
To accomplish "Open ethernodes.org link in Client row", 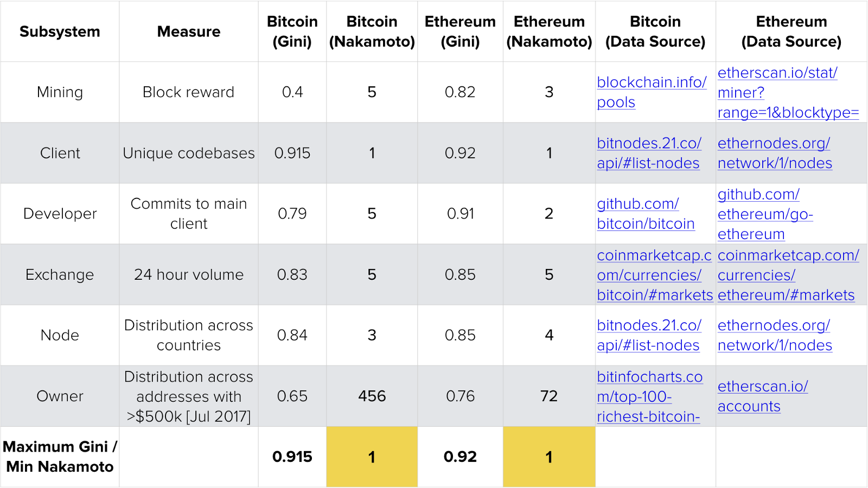I will pyautogui.click(x=774, y=143).
